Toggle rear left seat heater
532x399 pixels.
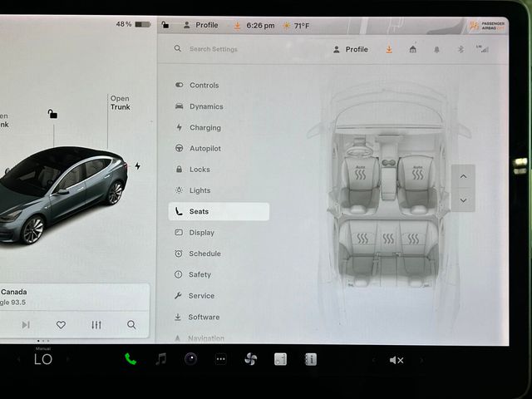point(362,239)
